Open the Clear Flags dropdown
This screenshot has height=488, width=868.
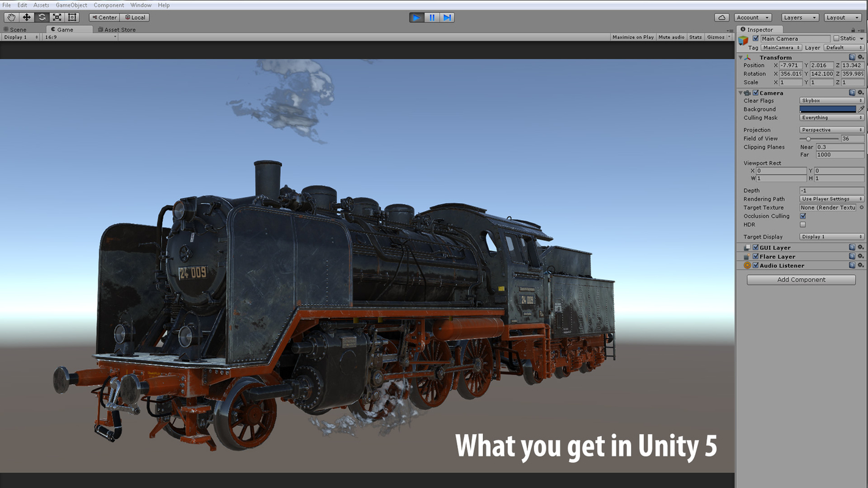[x=831, y=100]
